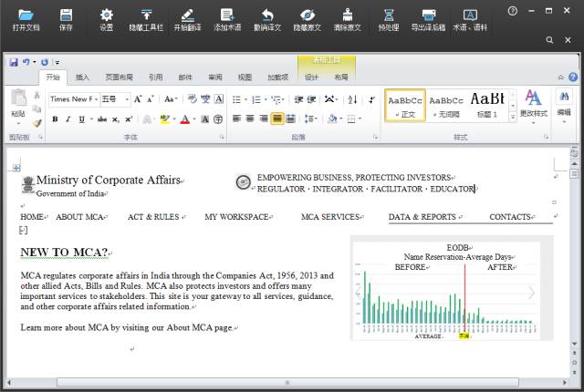
Task: Click the horizontal scrollbar at document bottom
Action: tap(287, 382)
